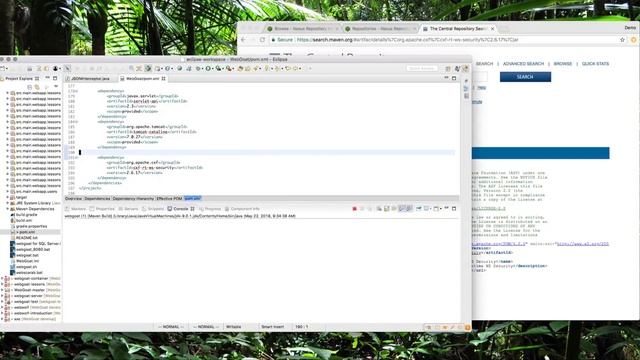Close the WebGoat/pom.xml editor tab
The height and width of the screenshot is (360, 640).
coord(164,78)
